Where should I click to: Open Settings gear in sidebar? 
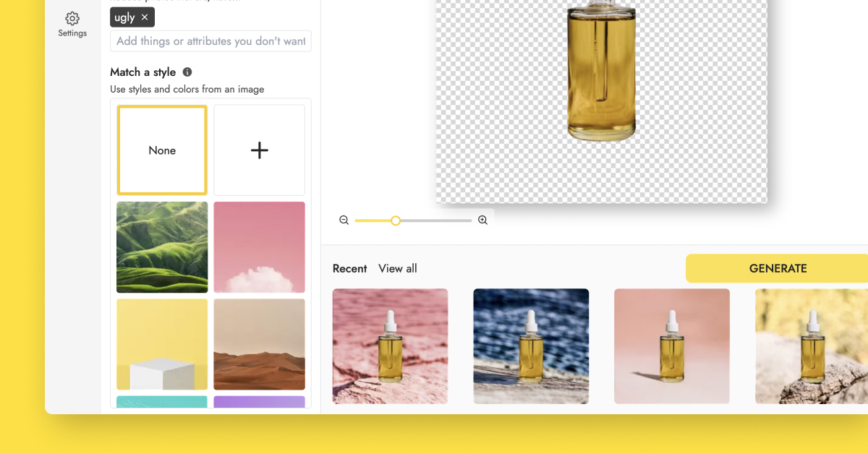pos(72,24)
